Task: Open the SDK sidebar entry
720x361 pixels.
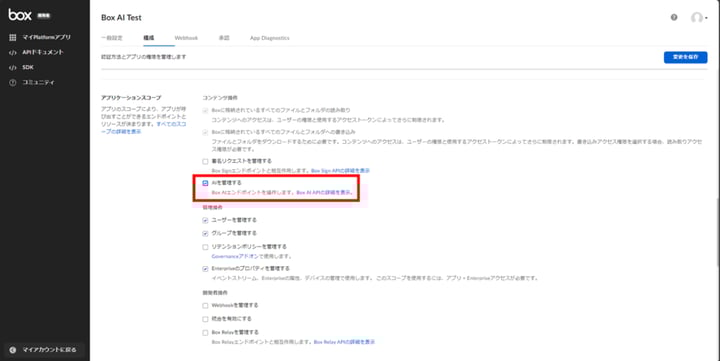Action: coord(28,68)
